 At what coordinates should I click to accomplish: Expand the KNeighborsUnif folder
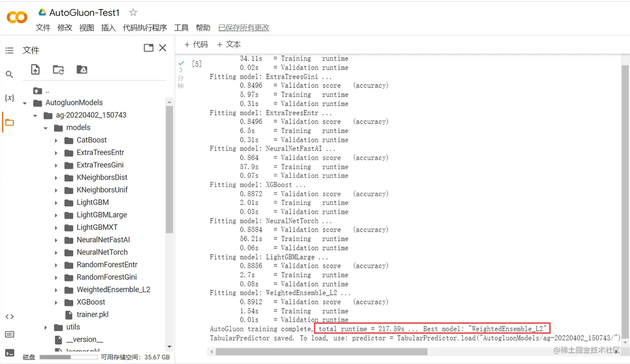(56, 190)
